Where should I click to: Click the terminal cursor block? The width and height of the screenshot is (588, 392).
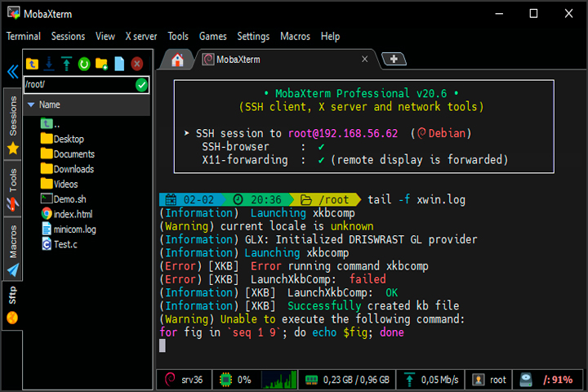(162, 345)
